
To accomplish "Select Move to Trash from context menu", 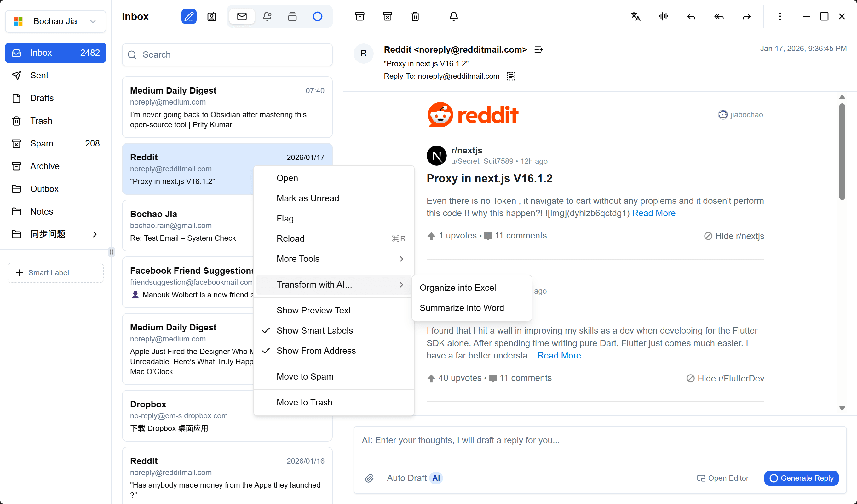I will click(304, 402).
